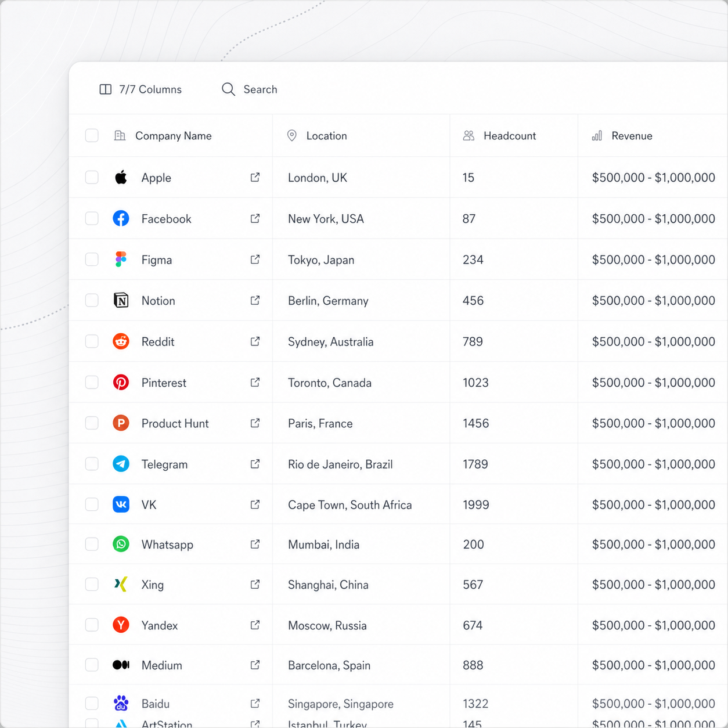Open Medium's external link icon
This screenshot has height=728, width=728.
click(255, 665)
